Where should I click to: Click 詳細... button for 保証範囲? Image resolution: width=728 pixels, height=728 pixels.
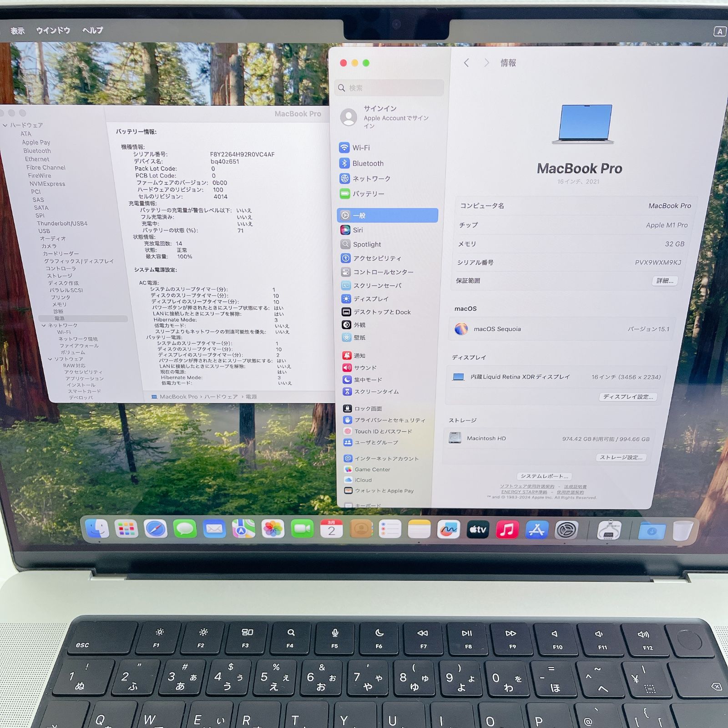click(665, 281)
